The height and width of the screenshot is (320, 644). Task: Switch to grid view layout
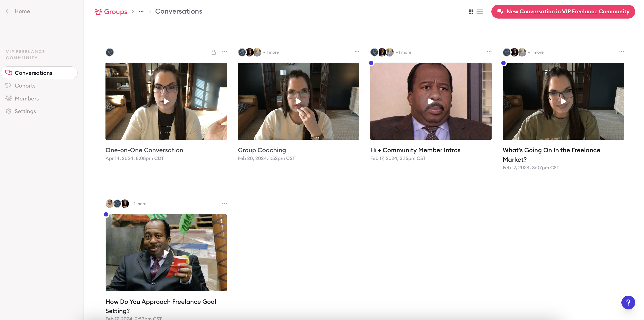pyautogui.click(x=471, y=11)
